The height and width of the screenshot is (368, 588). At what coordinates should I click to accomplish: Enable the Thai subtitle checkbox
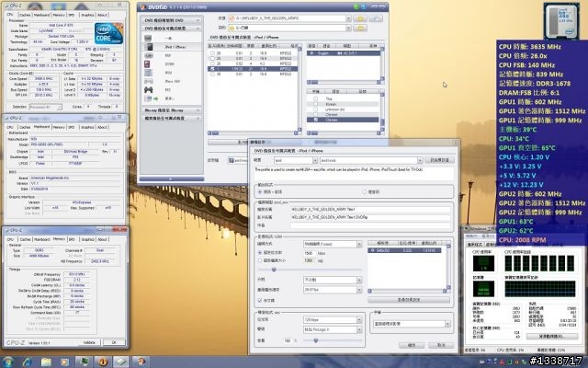tap(315, 98)
